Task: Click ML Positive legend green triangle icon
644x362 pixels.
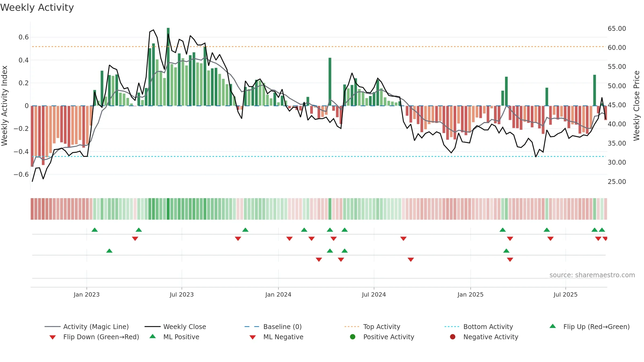Action: pyautogui.click(x=153, y=336)
